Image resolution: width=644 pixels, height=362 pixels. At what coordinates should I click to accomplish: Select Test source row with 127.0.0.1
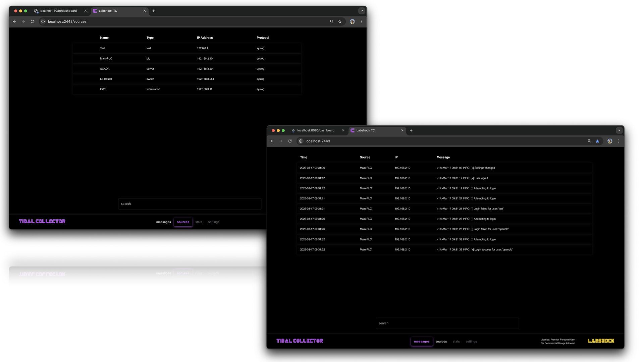(187, 48)
